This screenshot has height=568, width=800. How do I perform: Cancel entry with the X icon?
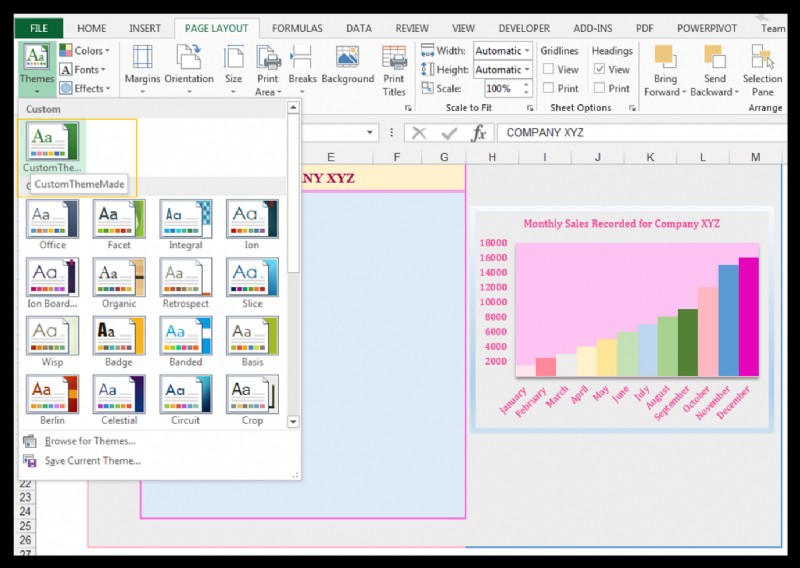[x=419, y=133]
